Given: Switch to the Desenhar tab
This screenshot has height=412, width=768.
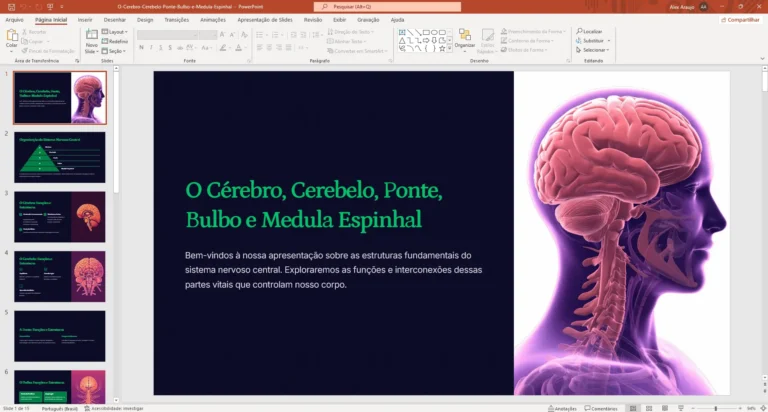Looking at the screenshot, I should click(115, 20).
